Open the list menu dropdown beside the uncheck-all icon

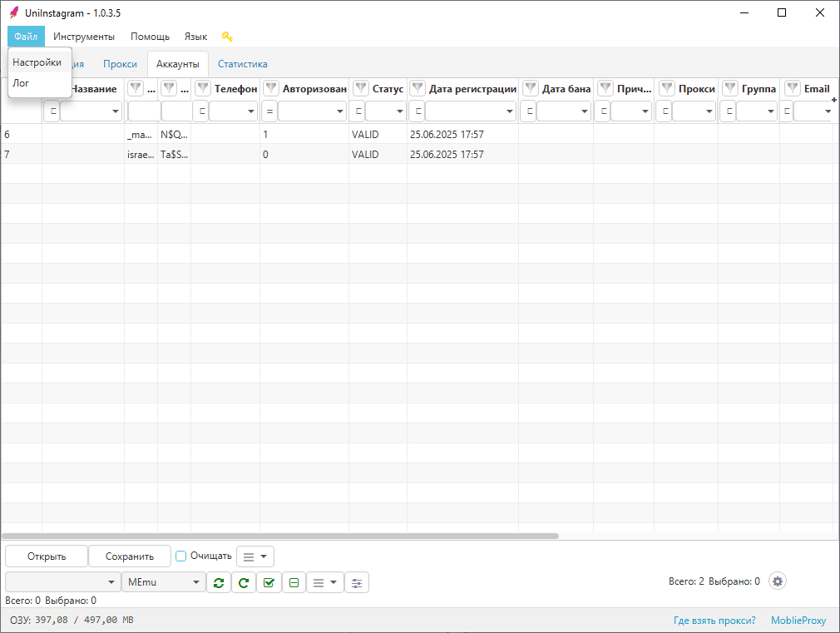coord(325,582)
